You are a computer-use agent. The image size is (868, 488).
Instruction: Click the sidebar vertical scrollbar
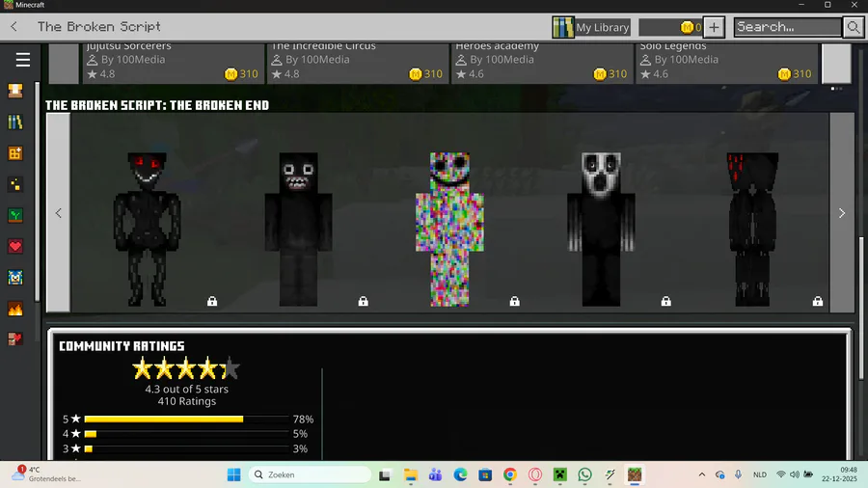(37, 192)
